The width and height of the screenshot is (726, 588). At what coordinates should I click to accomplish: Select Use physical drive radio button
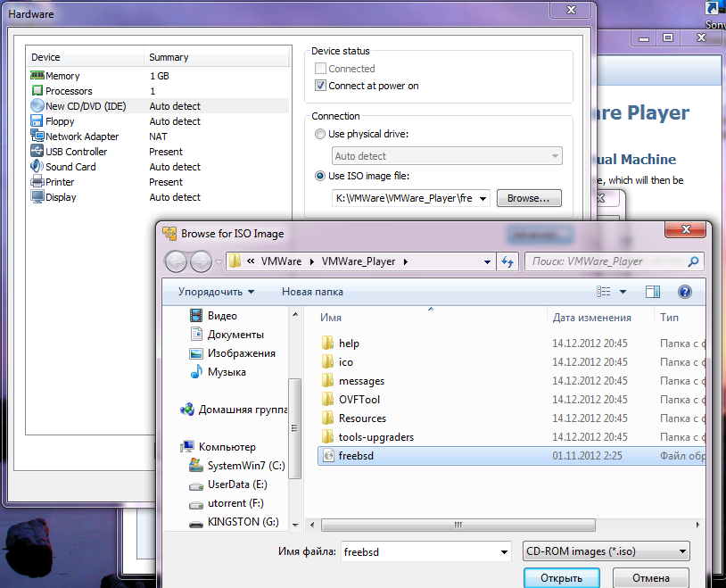(319, 134)
